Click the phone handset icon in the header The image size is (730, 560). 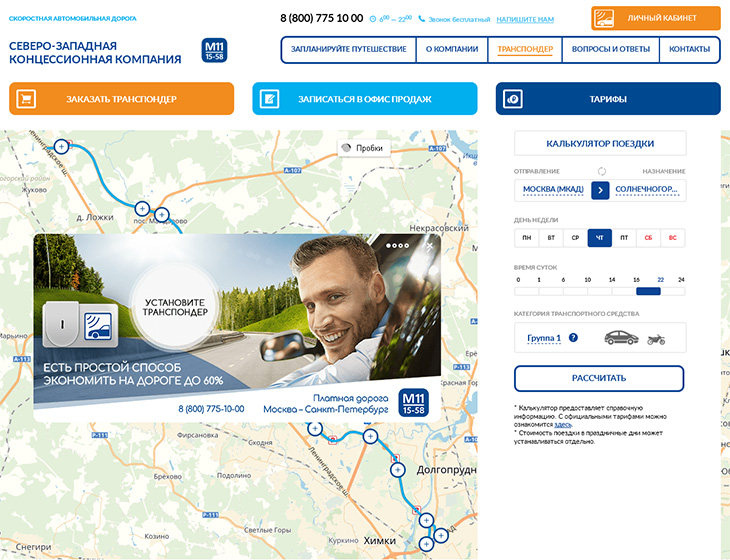(421, 19)
